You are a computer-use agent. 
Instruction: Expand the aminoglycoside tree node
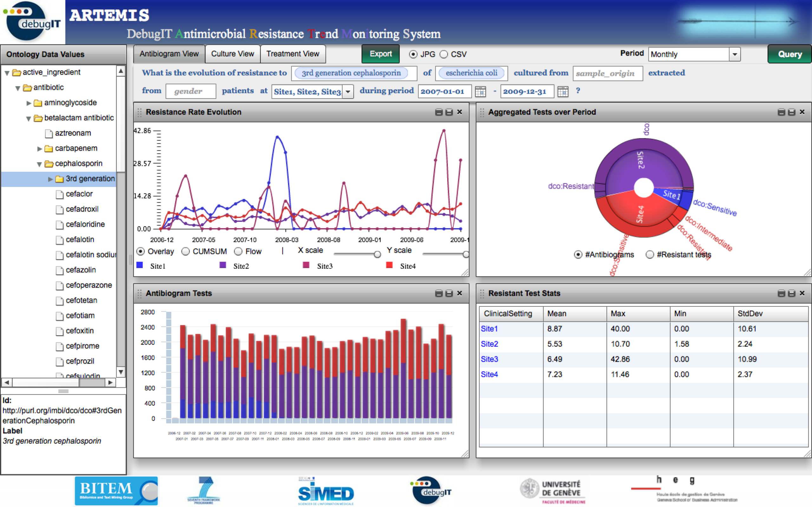click(x=29, y=103)
